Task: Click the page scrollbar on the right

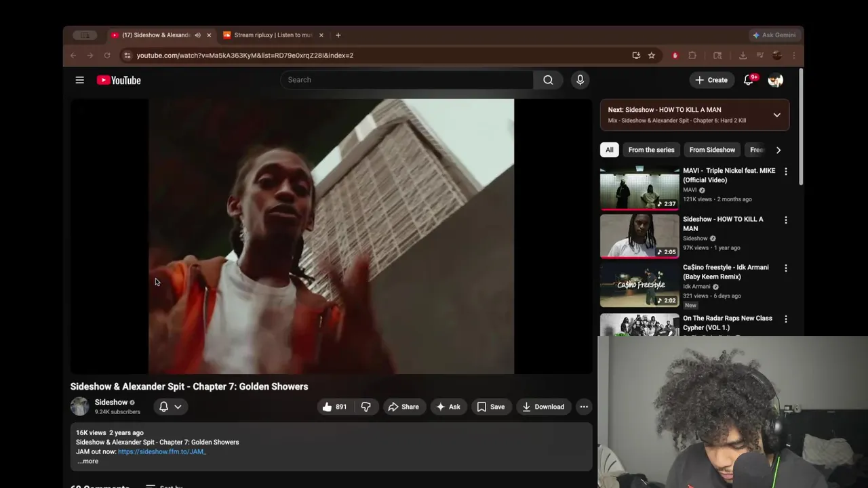Action: point(801,126)
